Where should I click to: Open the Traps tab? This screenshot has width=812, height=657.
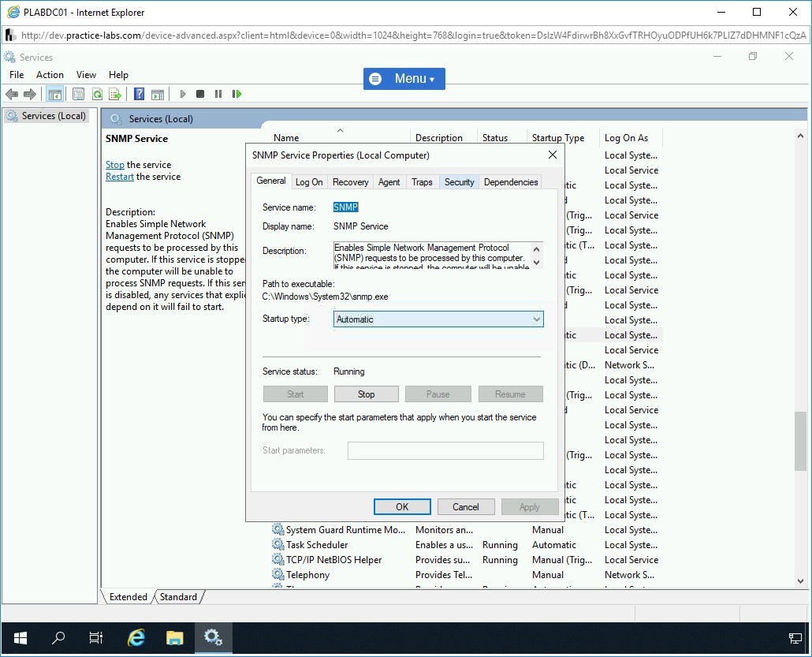(422, 182)
